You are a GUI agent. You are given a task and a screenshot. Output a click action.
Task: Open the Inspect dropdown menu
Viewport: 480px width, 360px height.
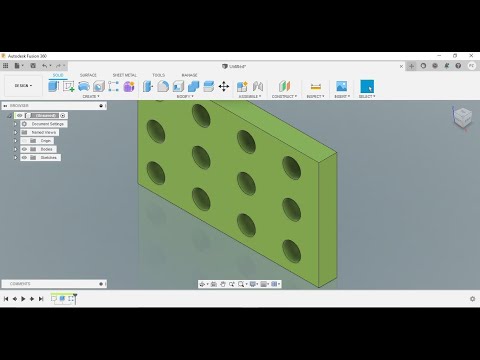(315, 96)
